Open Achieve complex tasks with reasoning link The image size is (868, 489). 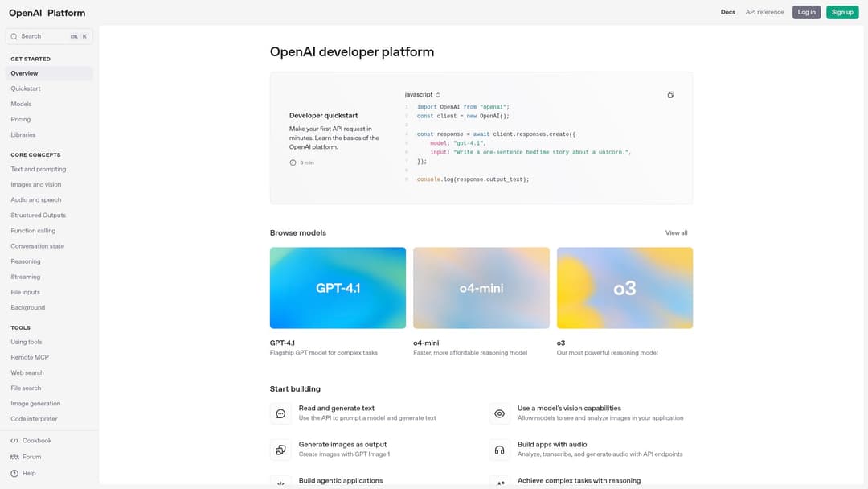[579, 481]
